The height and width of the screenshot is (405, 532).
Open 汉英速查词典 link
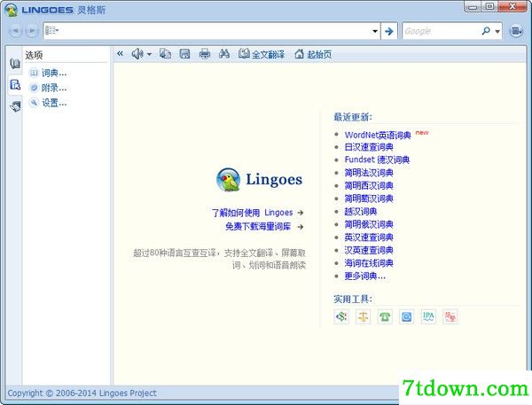369,250
